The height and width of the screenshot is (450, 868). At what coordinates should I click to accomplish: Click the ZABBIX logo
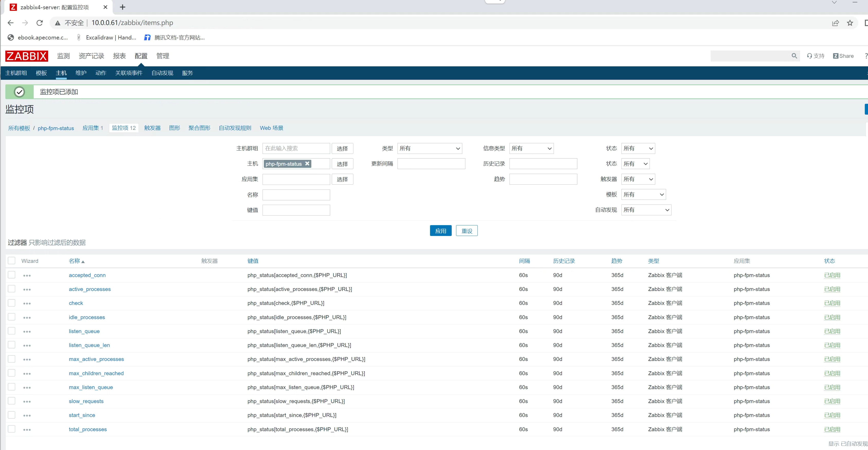click(27, 56)
